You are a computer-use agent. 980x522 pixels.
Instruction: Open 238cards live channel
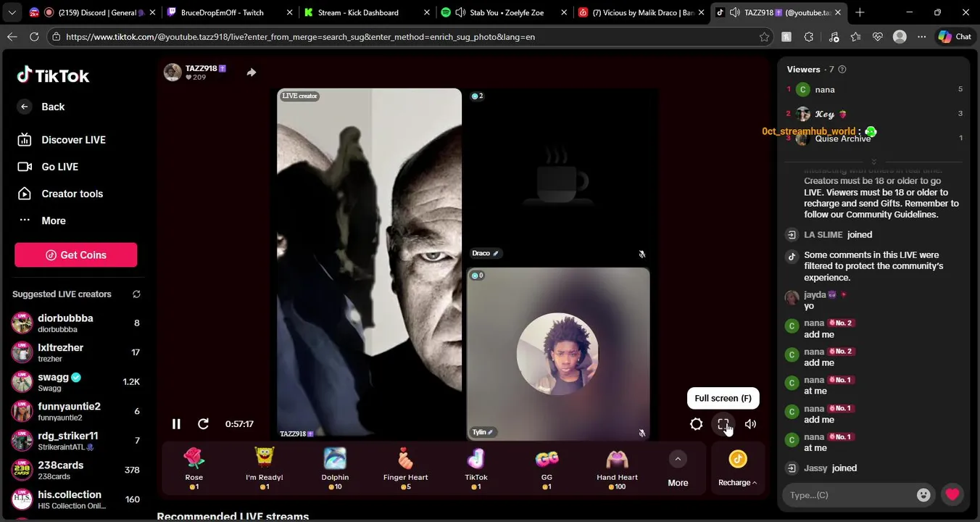coord(75,470)
